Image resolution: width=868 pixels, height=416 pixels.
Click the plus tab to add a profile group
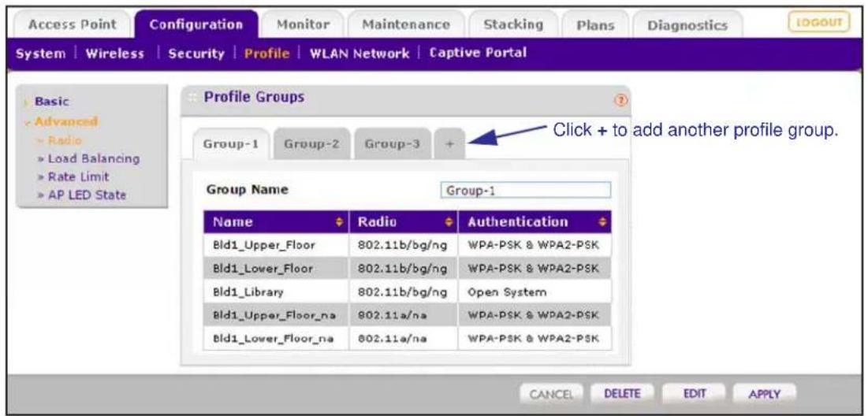[449, 144]
